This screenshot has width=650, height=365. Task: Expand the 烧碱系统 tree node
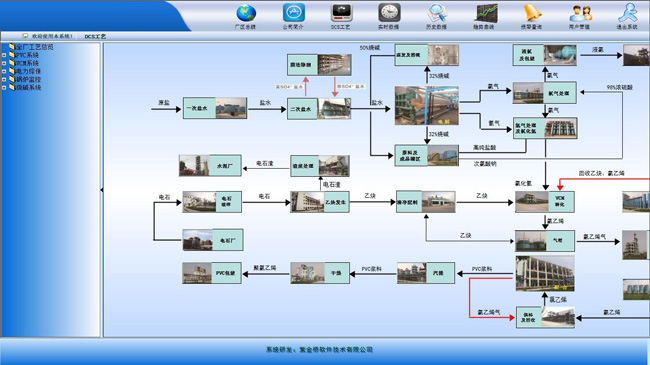[4, 88]
